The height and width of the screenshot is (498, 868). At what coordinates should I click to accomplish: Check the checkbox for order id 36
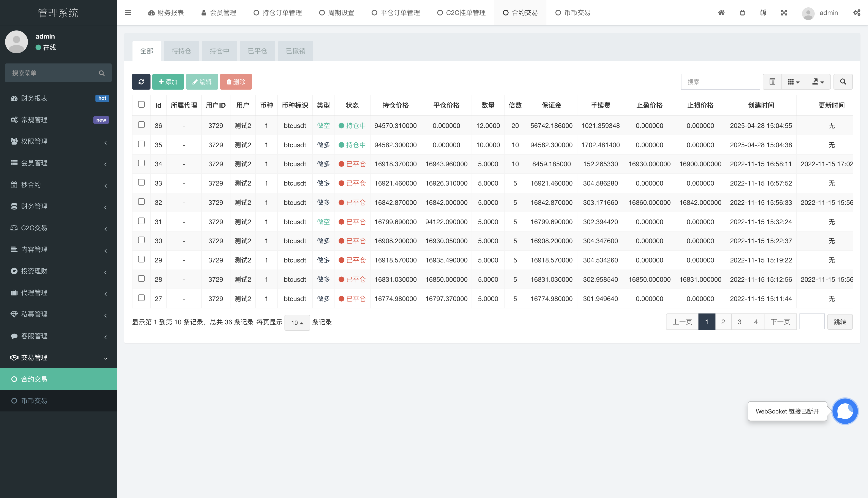click(141, 125)
